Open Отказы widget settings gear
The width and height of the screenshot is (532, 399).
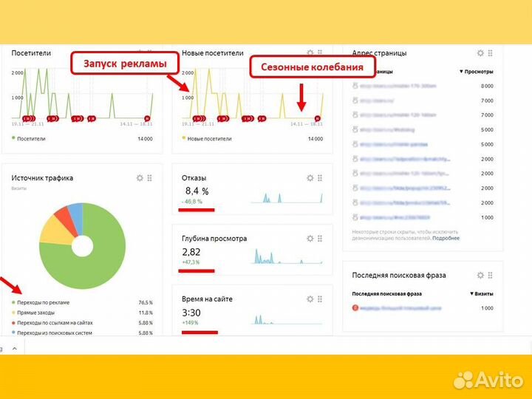click(x=310, y=178)
